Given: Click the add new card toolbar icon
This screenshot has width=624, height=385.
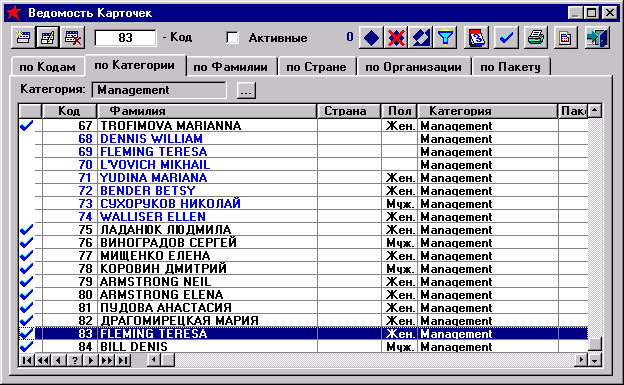Looking at the screenshot, I should click(23, 38).
